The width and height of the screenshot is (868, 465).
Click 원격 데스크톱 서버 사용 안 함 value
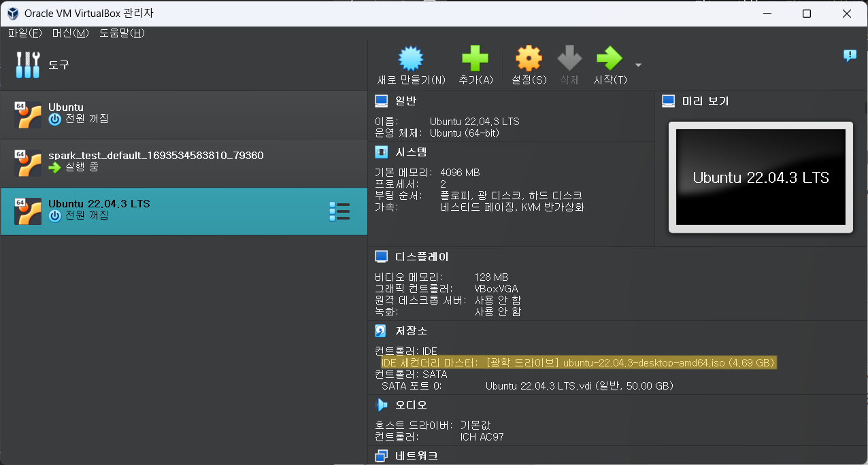click(x=497, y=300)
